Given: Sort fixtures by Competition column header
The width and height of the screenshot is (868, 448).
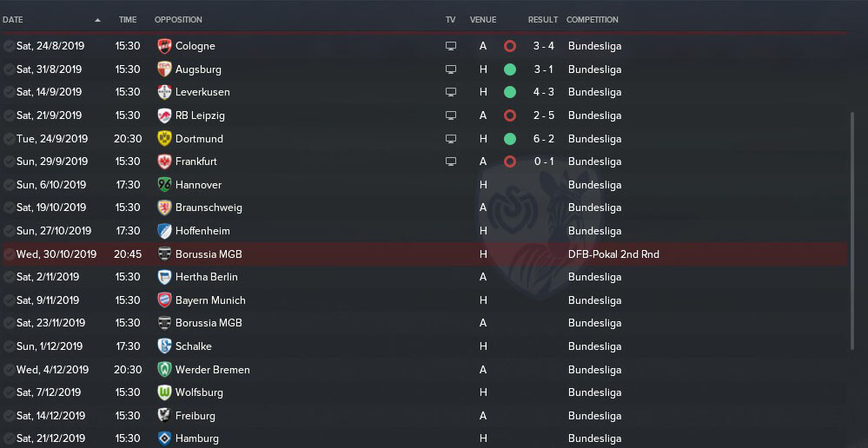Looking at the screenshot, I should pos(593,19).
